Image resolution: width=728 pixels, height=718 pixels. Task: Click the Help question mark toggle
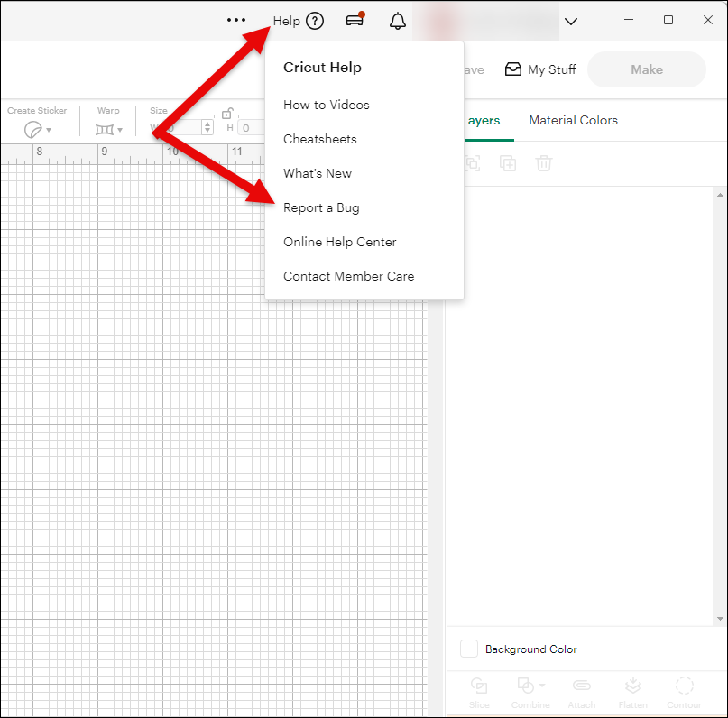click(x=313, y=20)
